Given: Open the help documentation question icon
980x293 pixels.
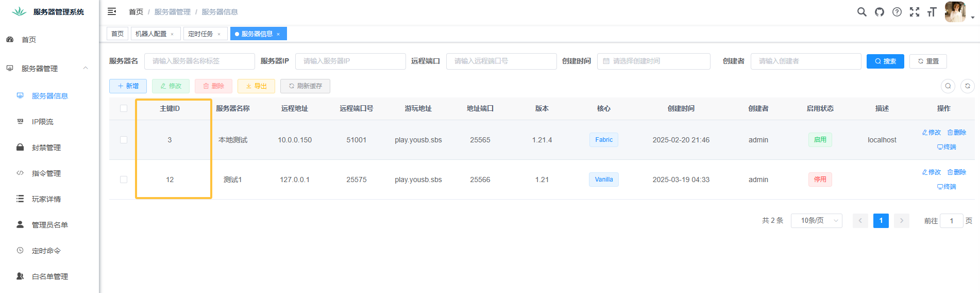Looking at the screenshot, I should (x=897, y=12).
